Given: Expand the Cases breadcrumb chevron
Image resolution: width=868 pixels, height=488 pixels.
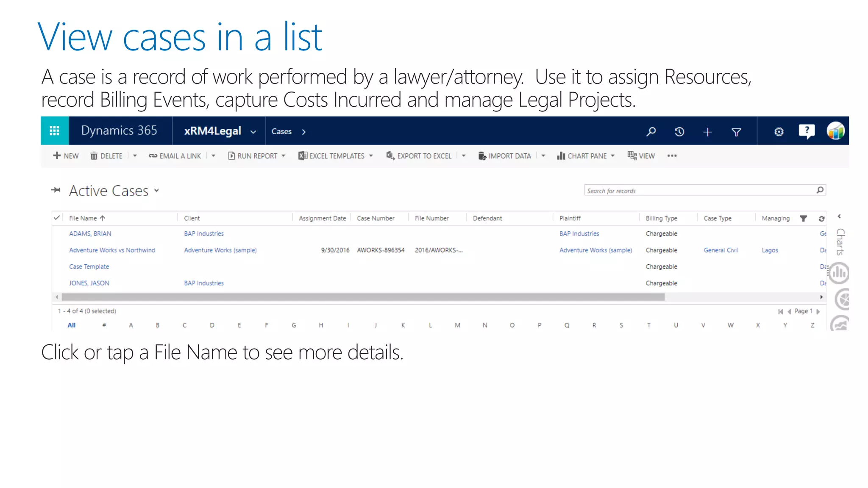Looking at the screenshot, I should click(303, 132).
